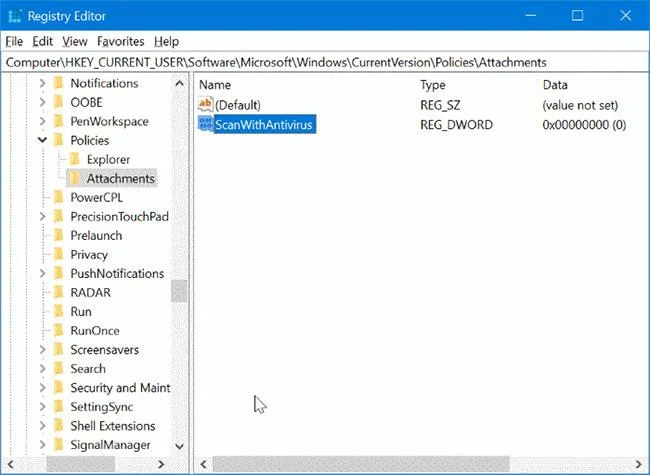Minimize the Registry Editor window
This screenshot has width=650, height=475.
(x=531, y=16)
